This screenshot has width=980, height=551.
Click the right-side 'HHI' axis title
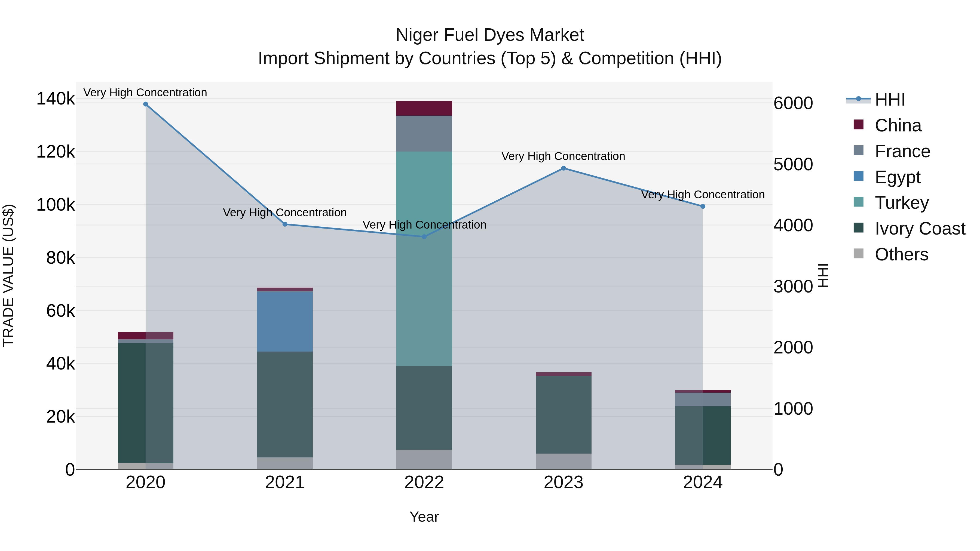coord(823,276)
